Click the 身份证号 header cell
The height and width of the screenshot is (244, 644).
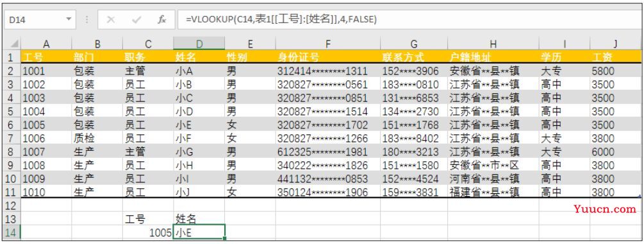(x=327, y=57)
